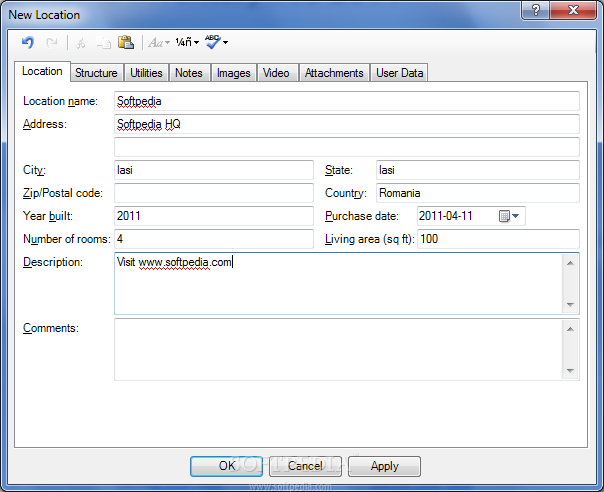Screen dimensions: 604x492
Task: Confirm with the OK button
Action: pos(226,466)
